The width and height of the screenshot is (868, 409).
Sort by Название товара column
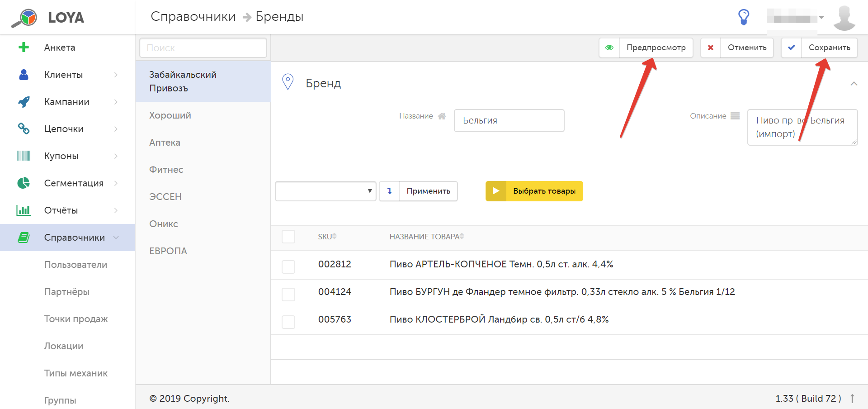coord(427,237)
